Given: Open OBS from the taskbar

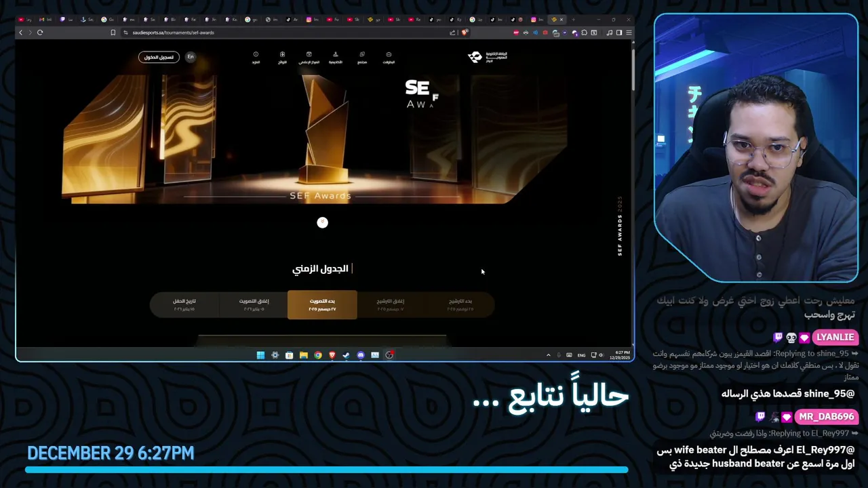Looking at the screenshot, I should [389, 355].
